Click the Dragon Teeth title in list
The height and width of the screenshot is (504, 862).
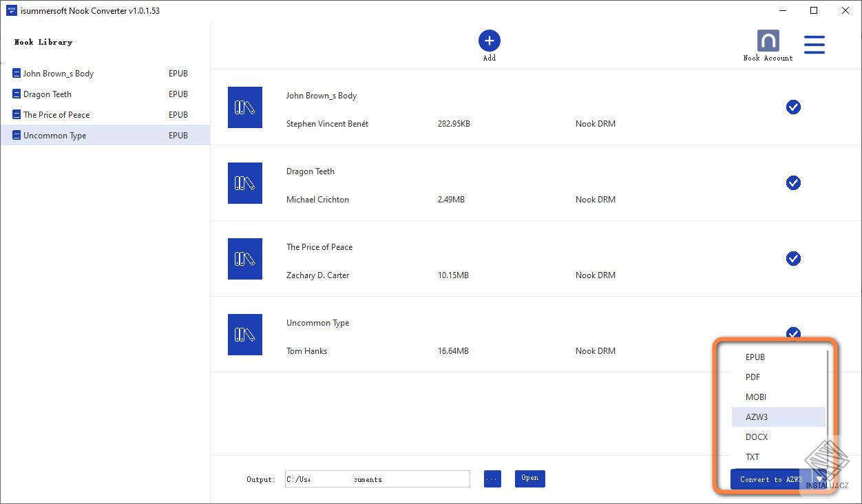coord(311,171)
